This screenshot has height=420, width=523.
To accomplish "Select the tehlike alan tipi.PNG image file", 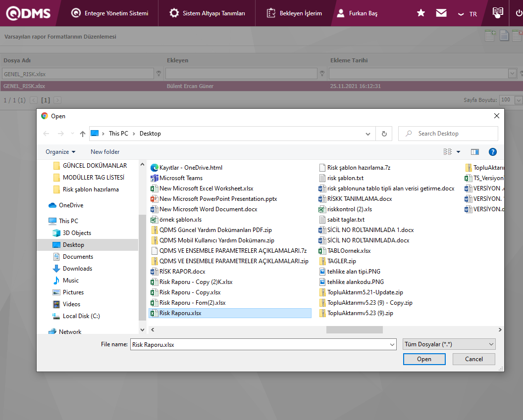I will tap(353, 272).
